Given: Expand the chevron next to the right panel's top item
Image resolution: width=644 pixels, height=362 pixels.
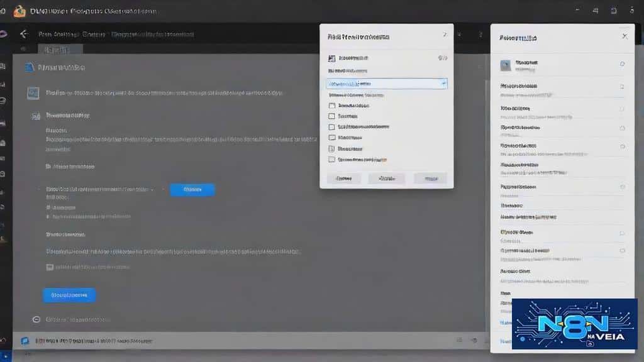Looking at the screenshot, I should (621, 63).
